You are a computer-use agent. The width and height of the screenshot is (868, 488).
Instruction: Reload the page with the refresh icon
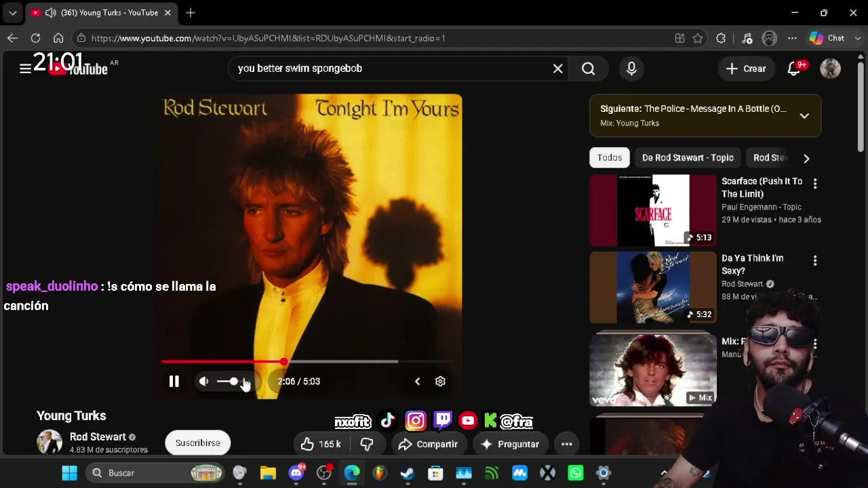pos(35,38)
